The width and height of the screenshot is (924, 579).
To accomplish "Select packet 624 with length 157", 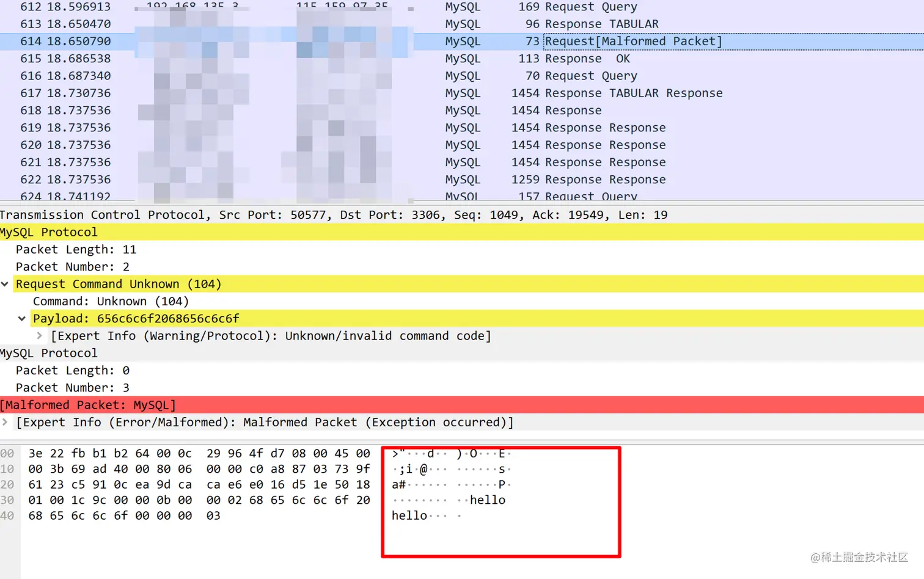I will click(462, 195).
